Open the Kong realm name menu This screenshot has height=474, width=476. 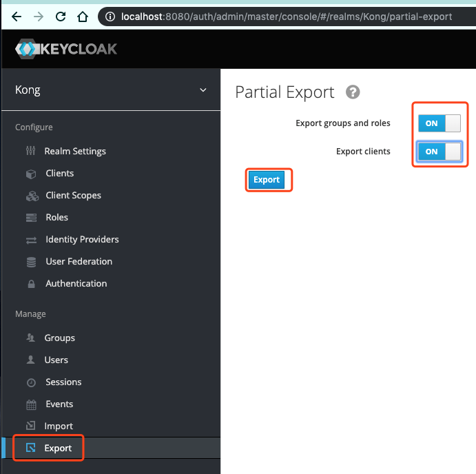28,90
